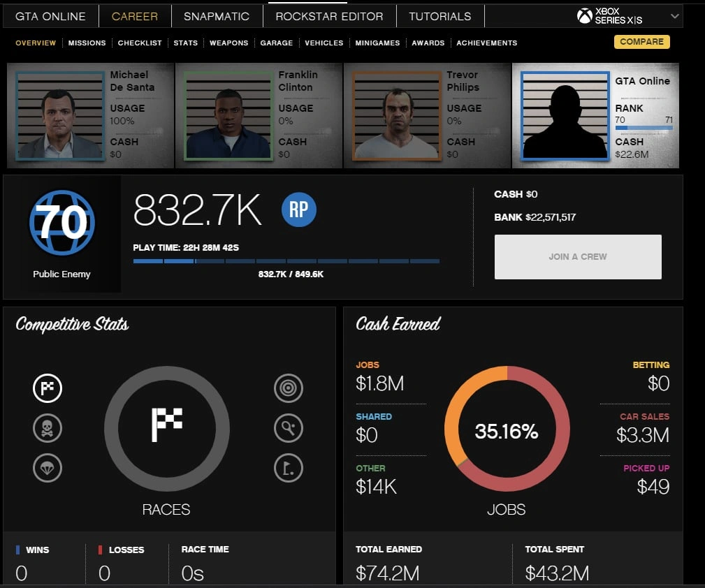Click the Total Spent $43.2M figure
The image size is (705, 588).
coord(557,573)
